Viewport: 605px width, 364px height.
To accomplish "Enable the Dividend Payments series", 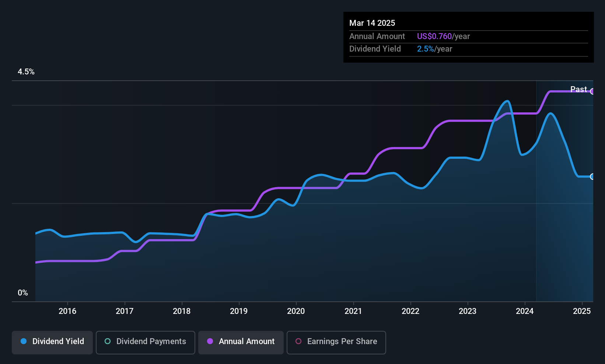I will point(146,343).
